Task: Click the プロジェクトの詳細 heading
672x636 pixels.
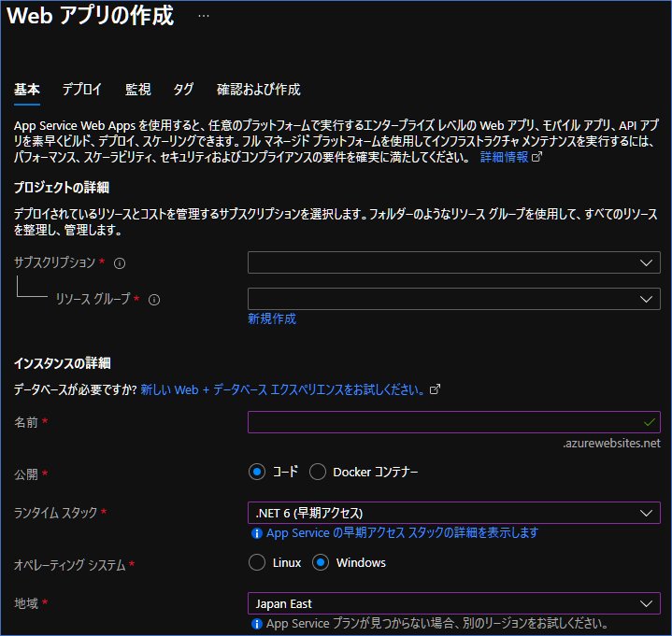Action: [x=62, y=187]
